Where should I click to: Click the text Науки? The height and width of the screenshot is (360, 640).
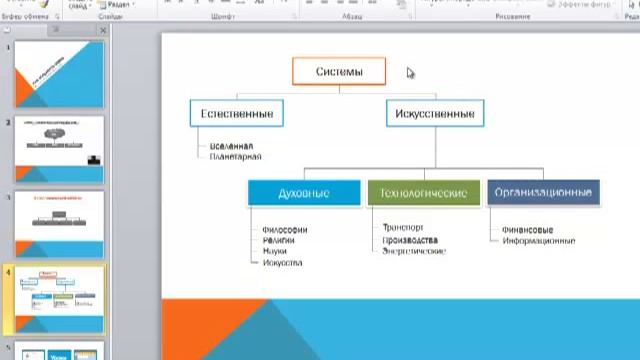(275, 251)
